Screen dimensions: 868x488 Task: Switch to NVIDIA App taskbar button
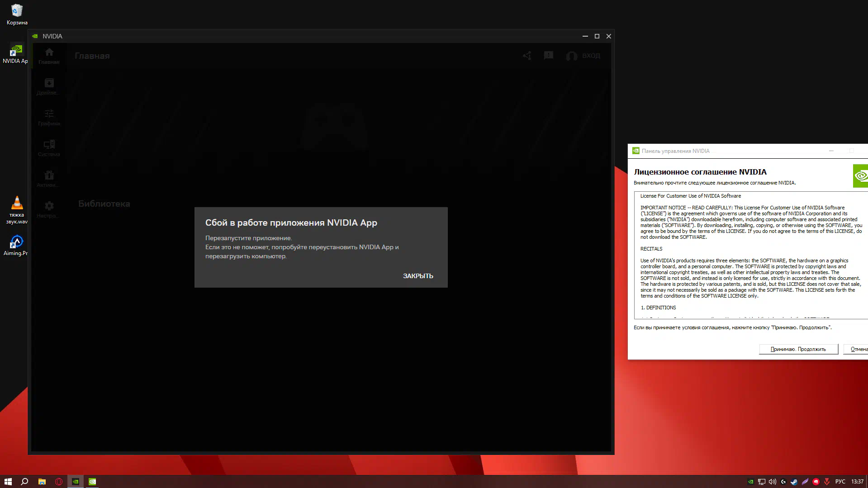pos(76,482)
